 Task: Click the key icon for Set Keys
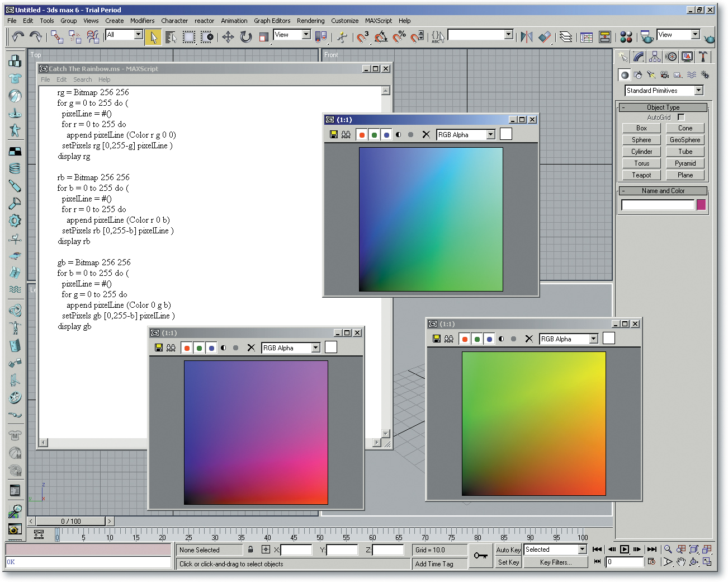coord(480,556)
